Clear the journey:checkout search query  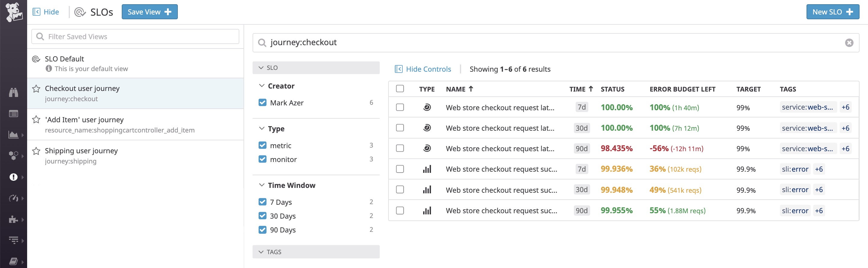coord(849,43)
